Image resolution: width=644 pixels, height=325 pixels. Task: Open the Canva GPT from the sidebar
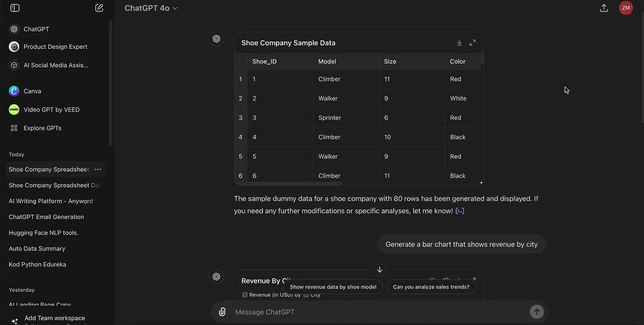32,91
